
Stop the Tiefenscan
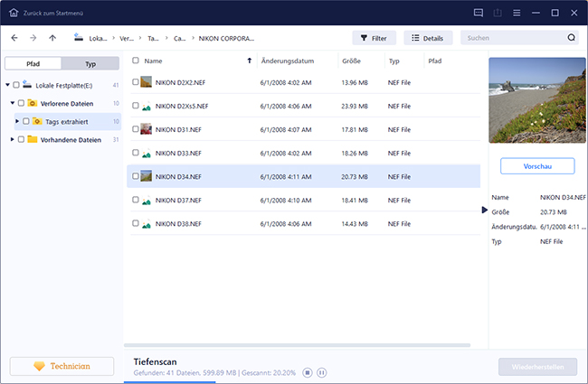click(308, 373)
